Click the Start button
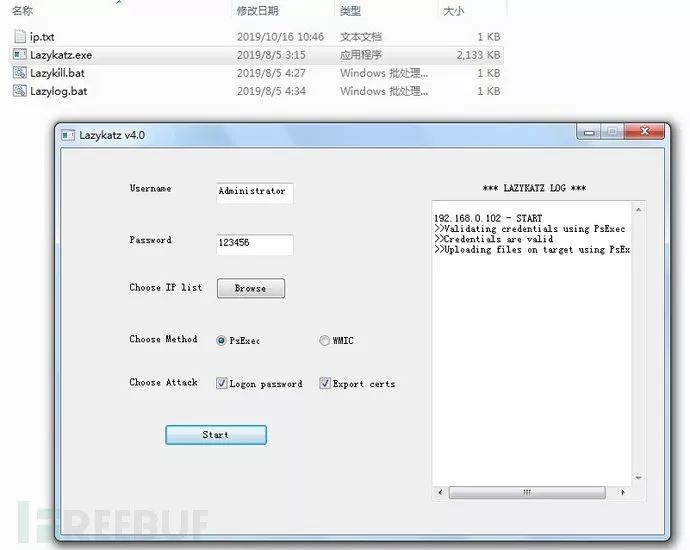 216,435
